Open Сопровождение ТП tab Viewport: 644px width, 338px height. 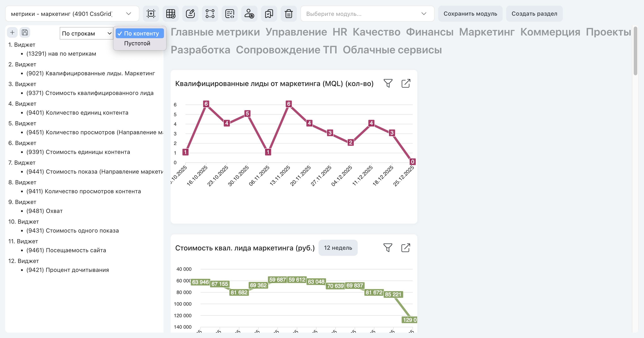[286, 50]
